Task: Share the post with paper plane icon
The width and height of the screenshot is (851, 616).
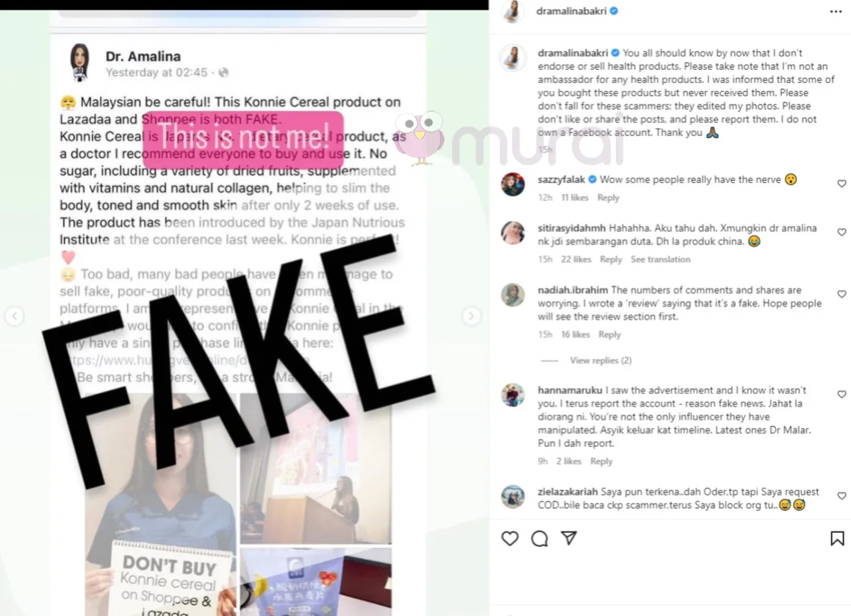Action: pyautogui.click(x=569, y=538)
